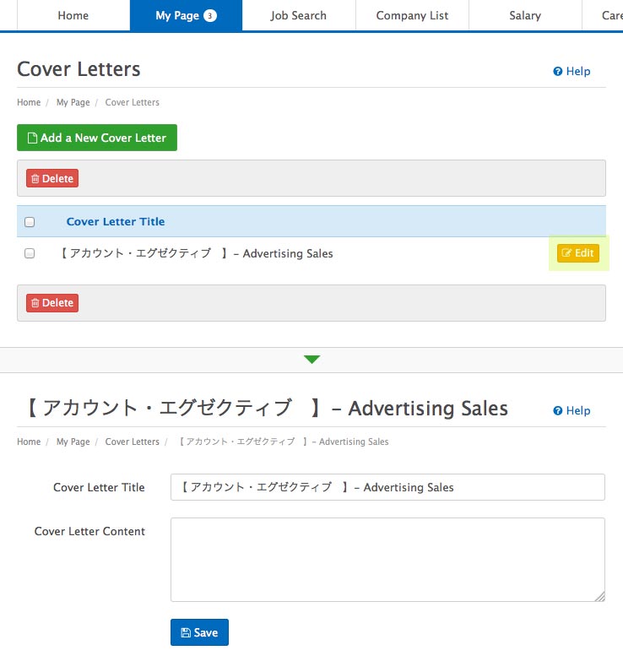
Task: Go to the Job Search tab
Action: [x=299, y=15]
